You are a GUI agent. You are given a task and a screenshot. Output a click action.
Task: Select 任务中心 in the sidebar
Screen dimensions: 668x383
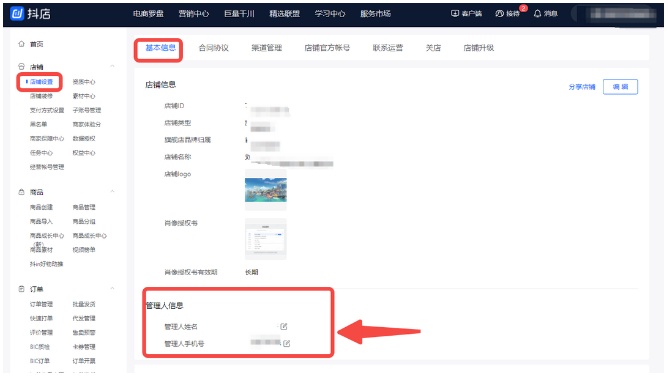(41, 153)
